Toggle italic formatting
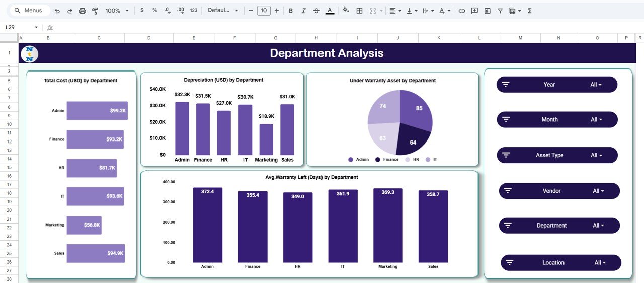This screenshot has height=283, width=644. point(303,11)
